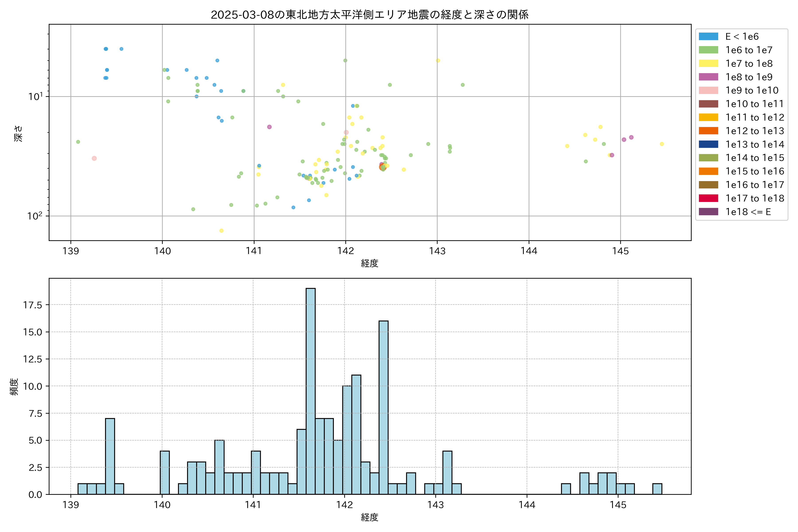Viewport: 798px width, 532px height.
Task: Click the chart title text at top
Action: pyautogui.click(x=370, y=15)
